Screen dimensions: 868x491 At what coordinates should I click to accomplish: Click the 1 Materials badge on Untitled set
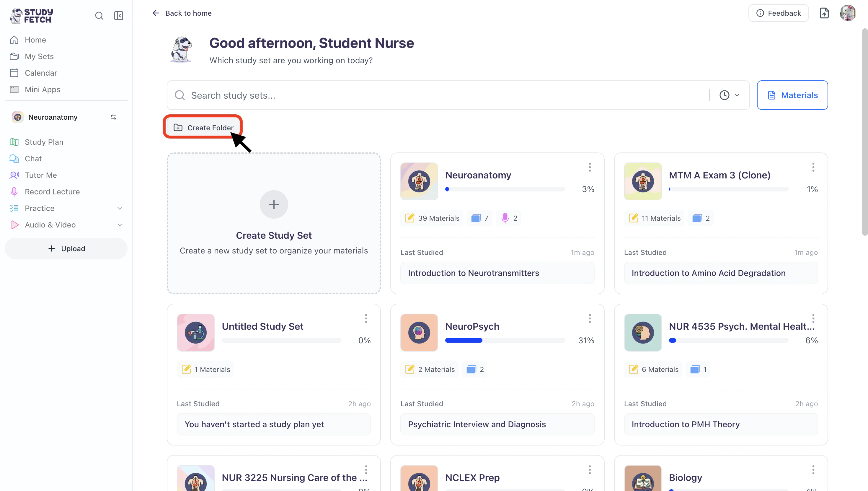(x=205, y=369)
